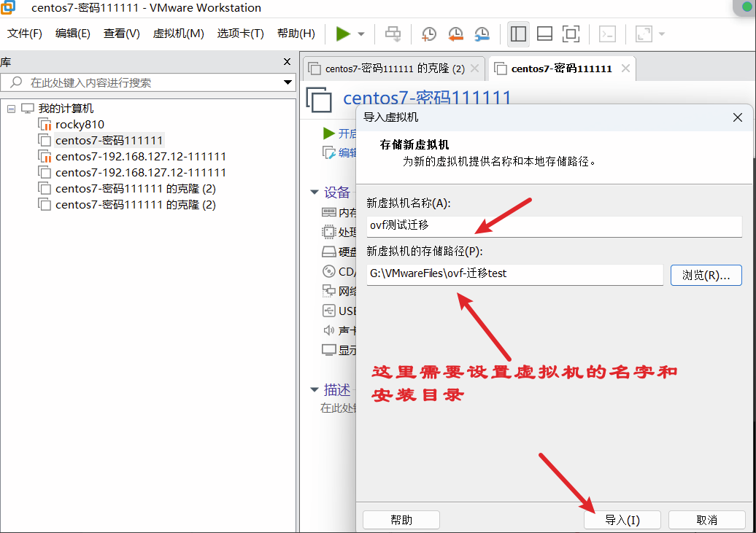This screenshot has width=756, height=533.
Task: Click the library search input field
Action: (x=147, y=82)
